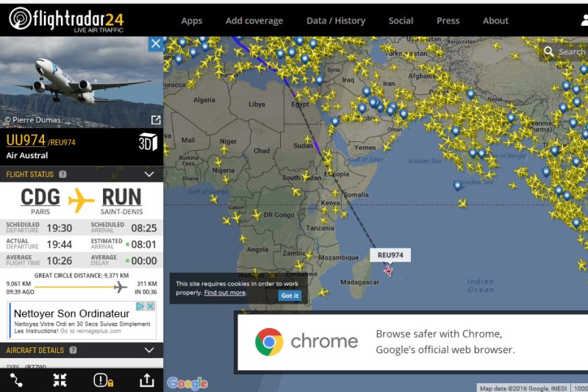This screenshot has width=588, height=392.
Task: Click the route icon in the bottom toolbar
Action: (x=16, y=379)
